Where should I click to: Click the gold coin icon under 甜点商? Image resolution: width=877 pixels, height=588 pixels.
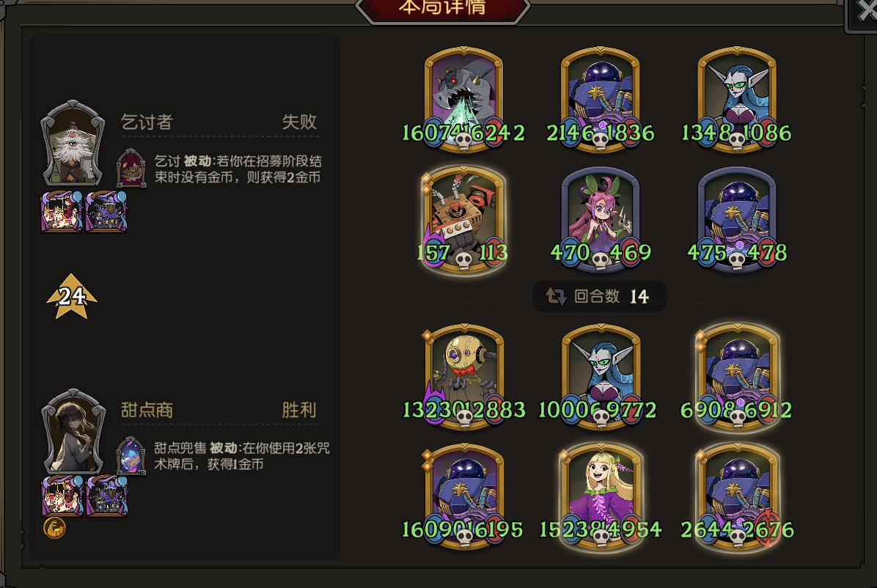click(55, 528)
